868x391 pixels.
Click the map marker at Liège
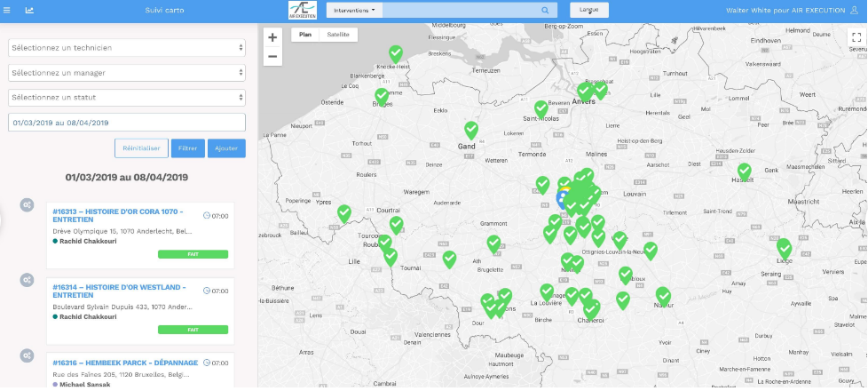coord(784,248)
